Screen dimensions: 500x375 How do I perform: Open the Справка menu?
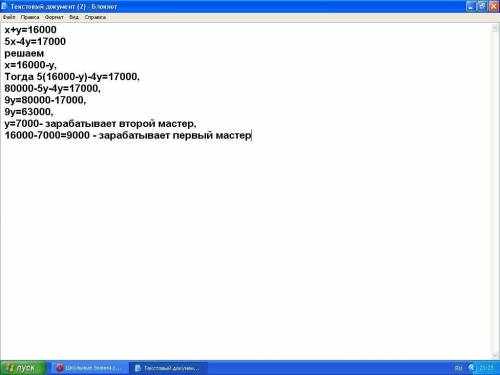coord(95,17)
